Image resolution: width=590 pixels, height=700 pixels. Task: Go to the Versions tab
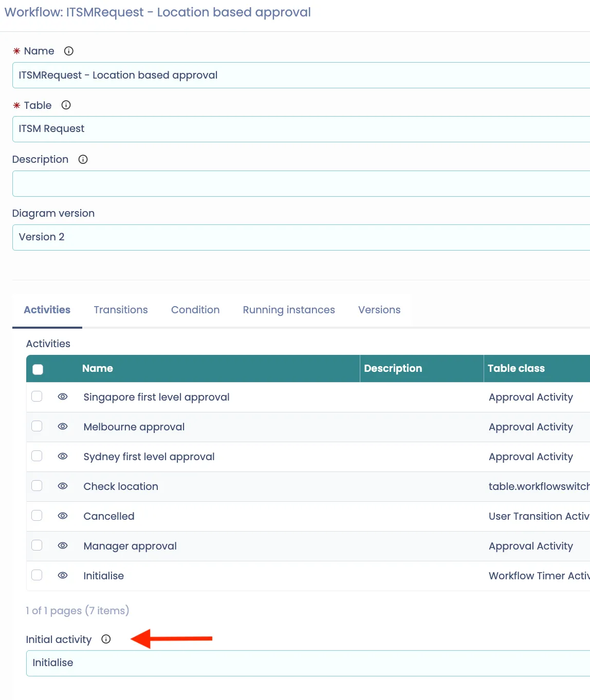click(x=379, y=310)
